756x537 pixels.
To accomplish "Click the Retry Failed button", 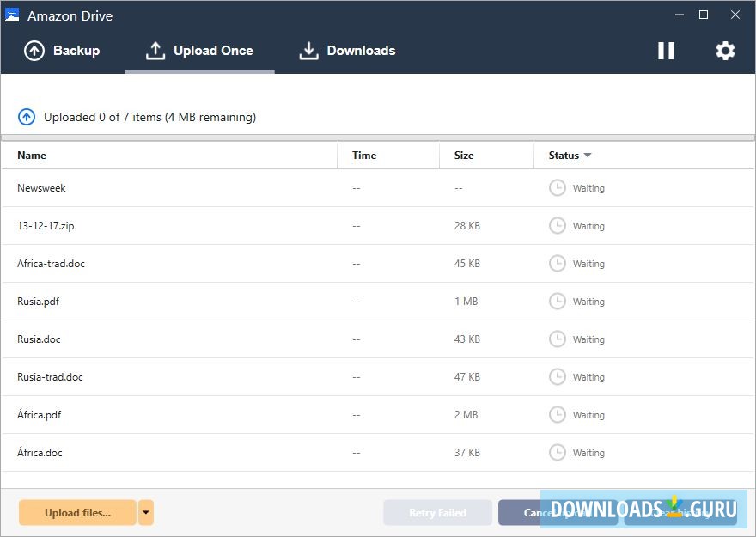I will (x=438, y=512).
